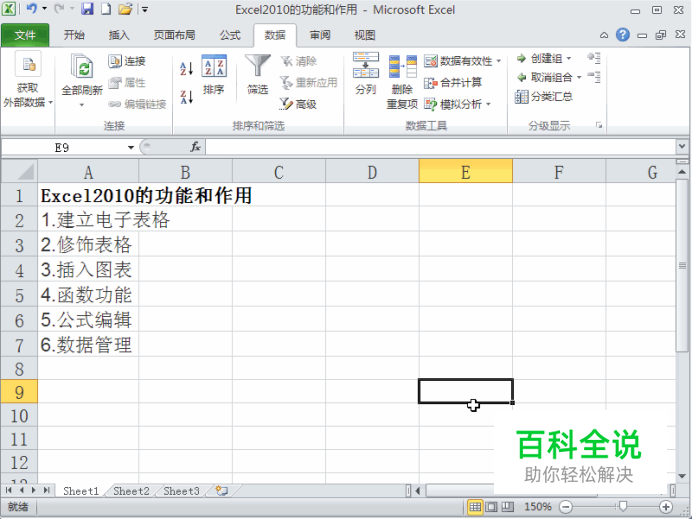The image size is (692, 519).
Task: Switch to the 视图 ribbon tab
Action: (x=365, y=35)
